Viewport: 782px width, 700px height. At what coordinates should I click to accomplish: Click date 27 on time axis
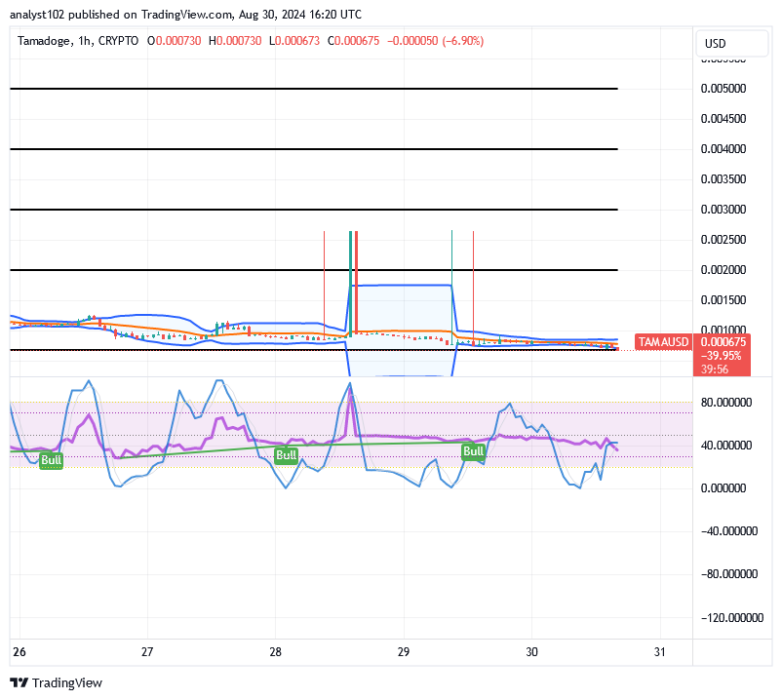[147, 651]
